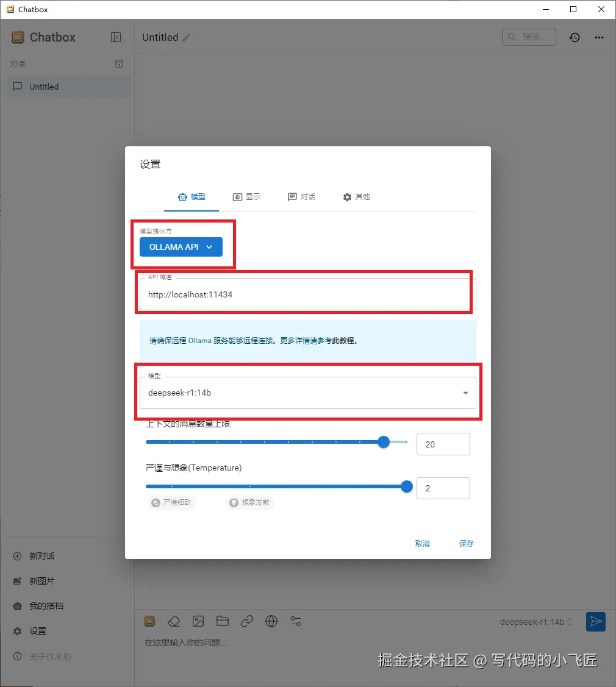This screenshot has height=687, width=616.
Task: Open conversation settings via the sliders icon
Action: (x=296, y=621)
